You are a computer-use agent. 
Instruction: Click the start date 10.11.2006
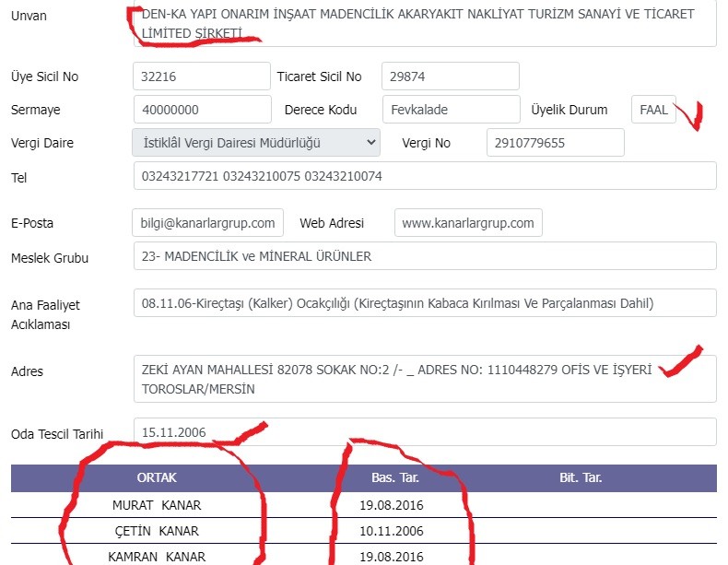392,531
